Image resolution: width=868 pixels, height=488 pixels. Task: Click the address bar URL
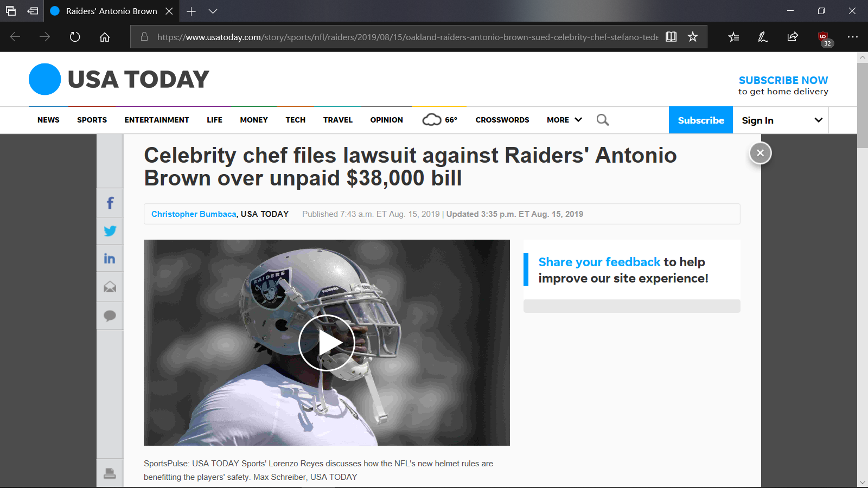point(407,37)
